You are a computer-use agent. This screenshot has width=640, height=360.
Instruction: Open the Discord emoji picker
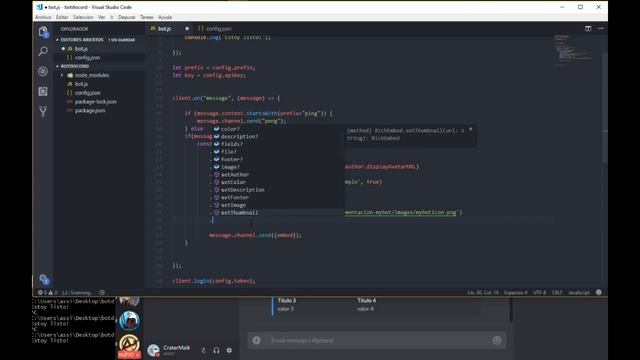point(497,340)
